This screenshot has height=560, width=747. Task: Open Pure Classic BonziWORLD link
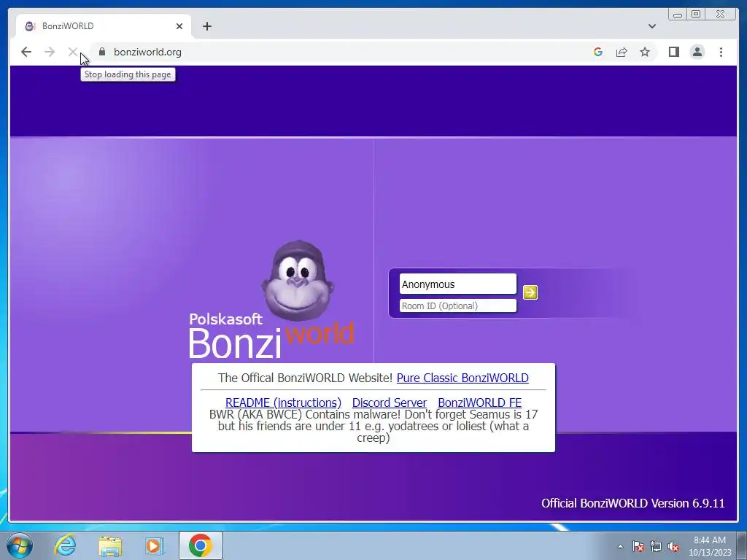[x=462, y=378]
